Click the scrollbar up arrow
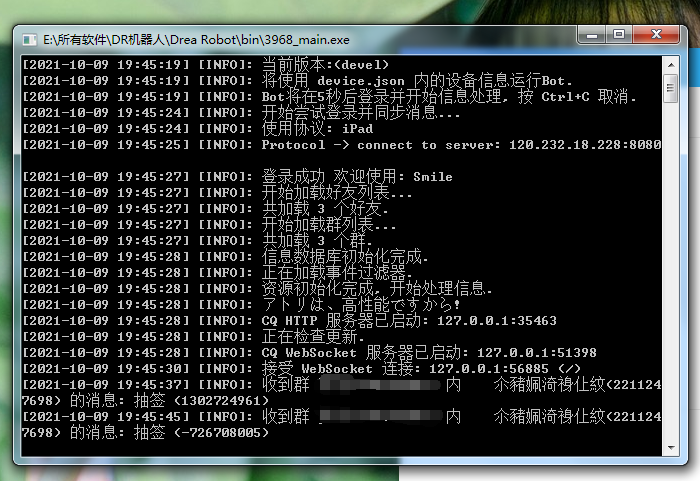Viewport: 700px width, 481px height. [670, 65]
